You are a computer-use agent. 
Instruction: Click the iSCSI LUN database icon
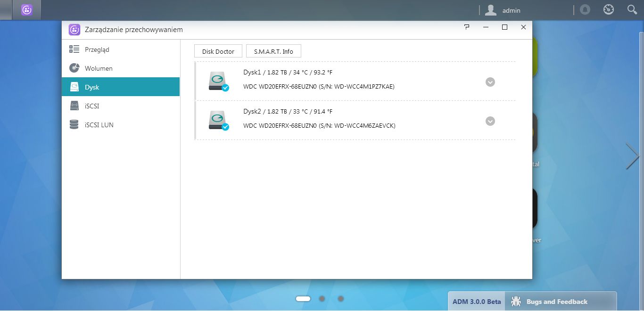point(74,124)
